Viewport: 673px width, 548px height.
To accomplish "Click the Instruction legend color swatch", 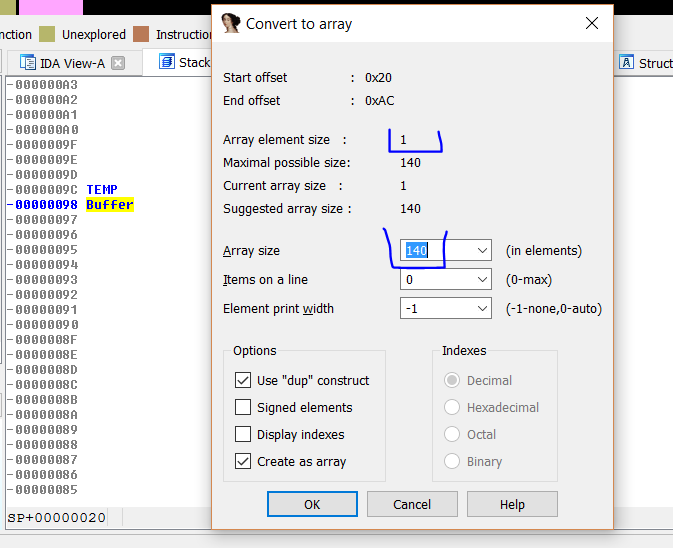I will tap(141, 34).
